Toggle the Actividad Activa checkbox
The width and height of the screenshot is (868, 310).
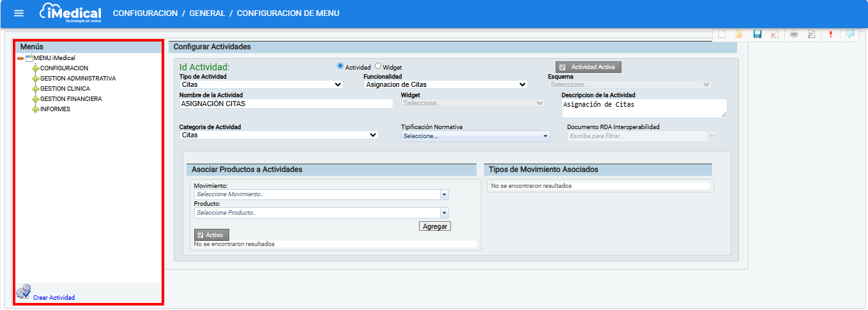pyautogui.click(x=562, y=67)
